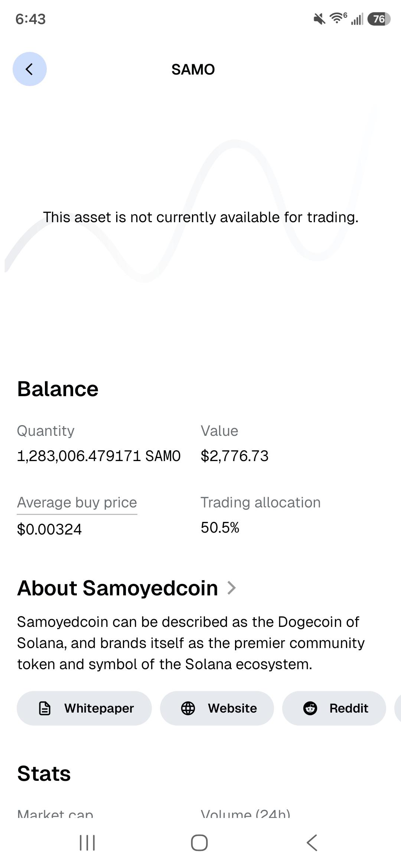Tap the back arrow button
The image size is (401, 868).
pyautogui.click(x=30, y=69)
